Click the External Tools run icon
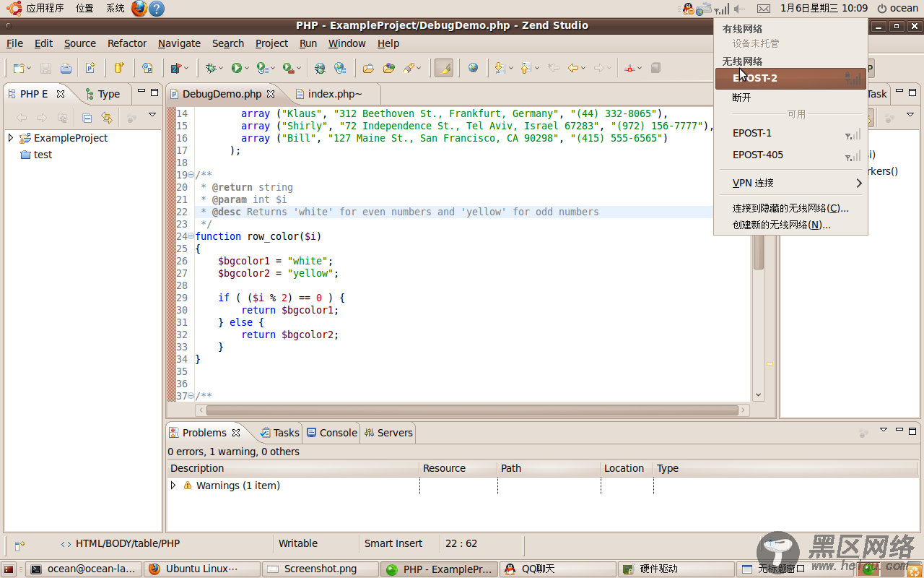This screenshot has width=924, height=578. tap(288, 68)
